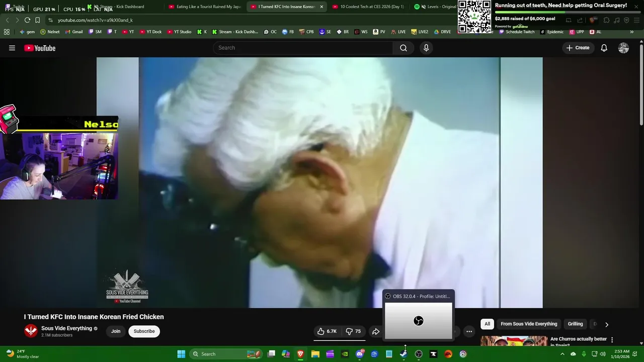
Task: Go to the YouTube home logo
Action: tap(40, 48)
